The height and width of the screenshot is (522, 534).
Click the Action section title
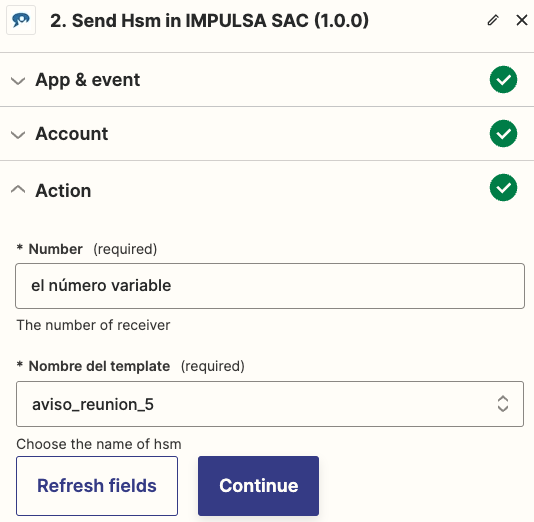click(x=63, y=190)
